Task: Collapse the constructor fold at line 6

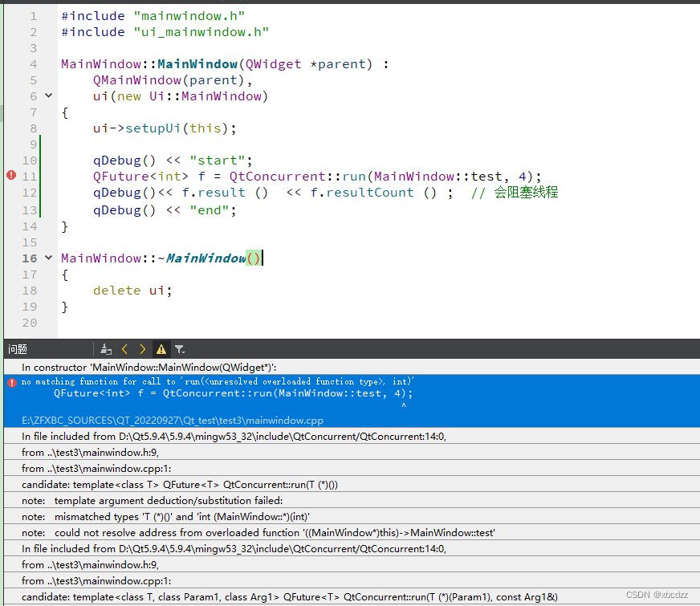Action: point(48,96)
